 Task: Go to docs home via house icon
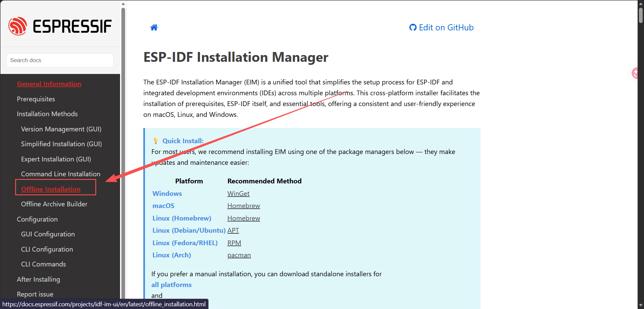(154, 27)
